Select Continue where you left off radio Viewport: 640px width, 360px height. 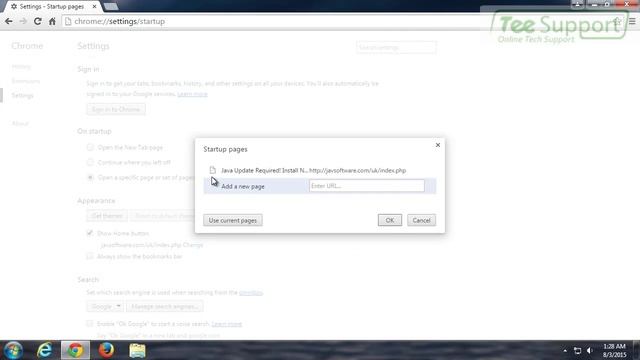90,162
